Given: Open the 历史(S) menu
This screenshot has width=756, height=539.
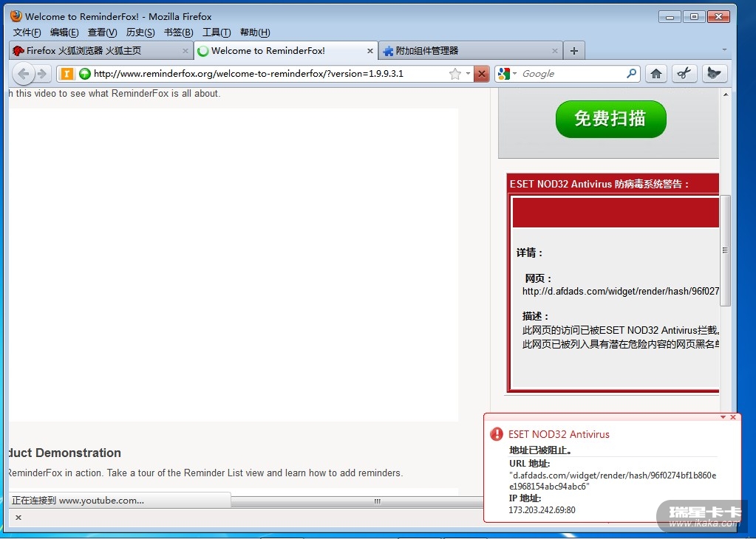Looking at the screenshot, I should coord(140,32).
